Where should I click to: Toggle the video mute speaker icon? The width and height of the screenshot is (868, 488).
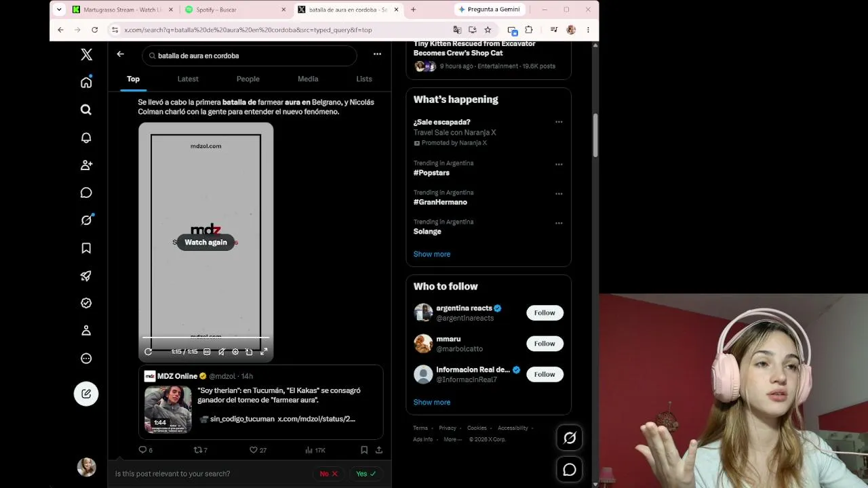coord(221,352)
